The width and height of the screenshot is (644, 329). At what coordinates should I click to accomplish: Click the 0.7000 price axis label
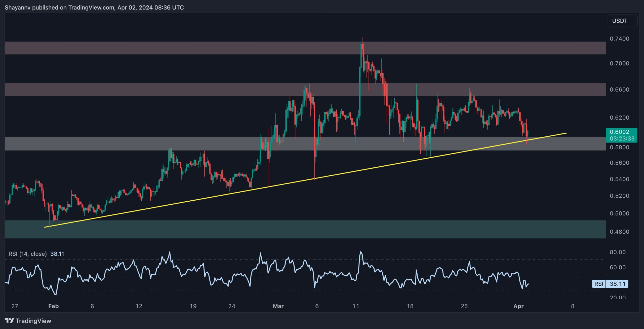pos(619,63)
